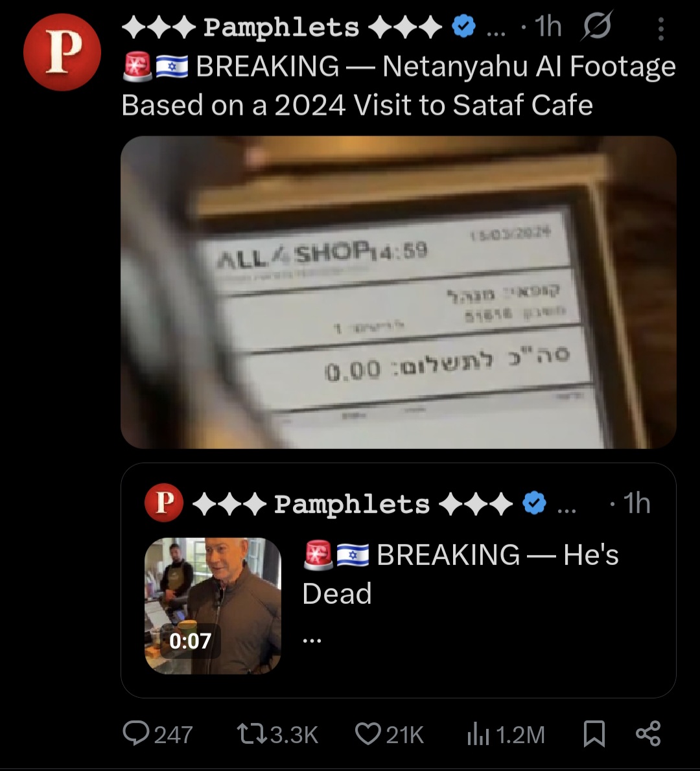The height and width of the screenshot is (771, 700).
Task: Click the reply speech-bubble icon
Action: click(x=135, y=733)
